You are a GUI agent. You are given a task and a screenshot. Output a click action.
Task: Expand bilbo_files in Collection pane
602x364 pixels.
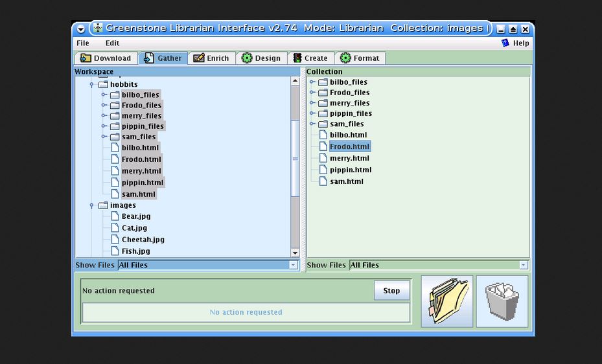click(312, 82)
